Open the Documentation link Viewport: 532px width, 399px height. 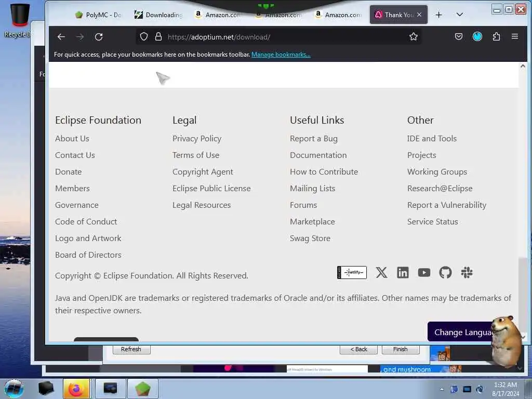318,155
